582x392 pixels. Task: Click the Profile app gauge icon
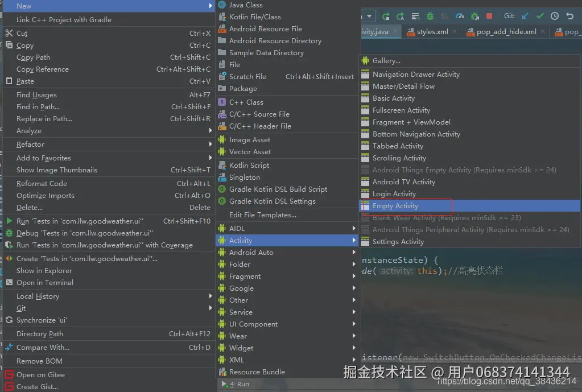[460, 16]
